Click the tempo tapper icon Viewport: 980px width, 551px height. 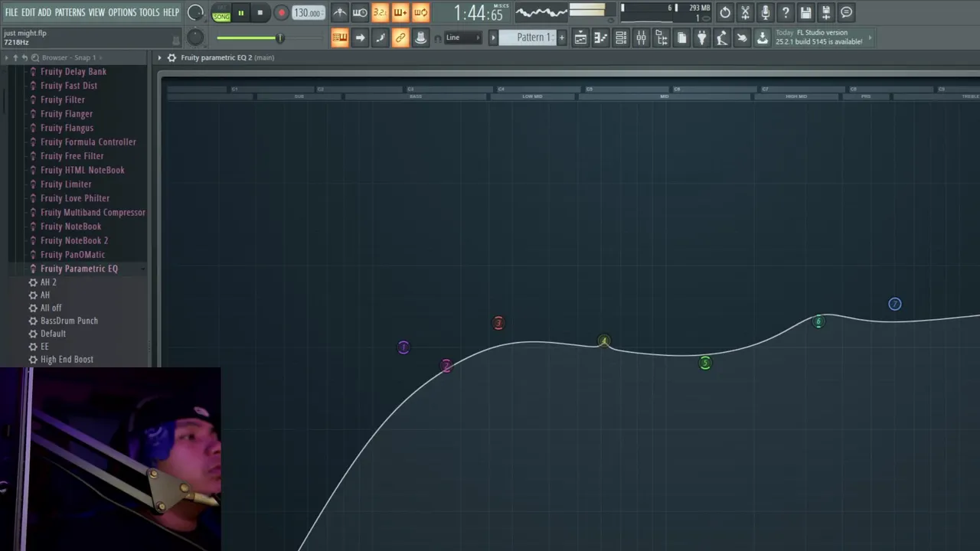(x=722, y=37)
